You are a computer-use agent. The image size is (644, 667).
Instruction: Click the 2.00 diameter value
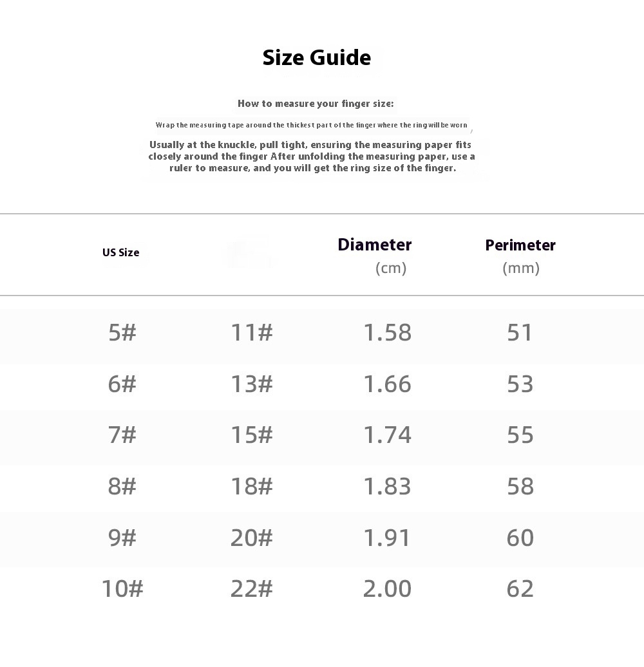(387, 588)
